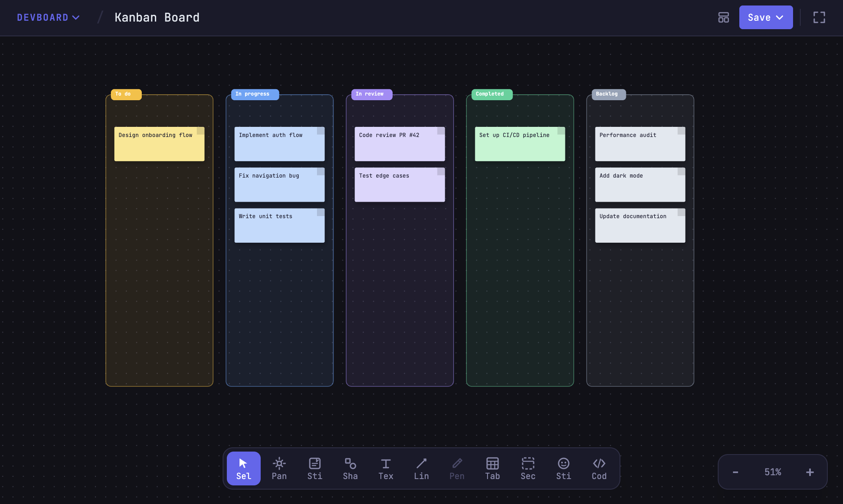Viewport: 843px width, 504px height.
Task: Select the Section tool
Action: (x=528, y=468)
